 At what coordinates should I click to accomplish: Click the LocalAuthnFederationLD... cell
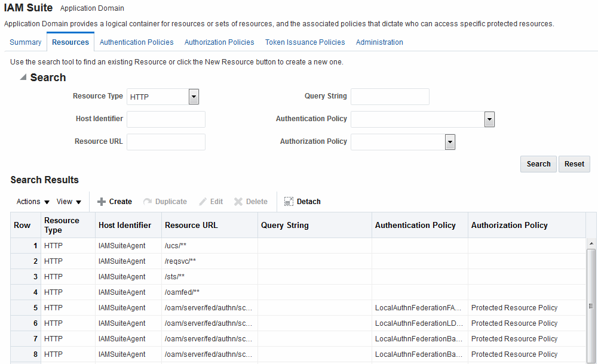(419, 323)
